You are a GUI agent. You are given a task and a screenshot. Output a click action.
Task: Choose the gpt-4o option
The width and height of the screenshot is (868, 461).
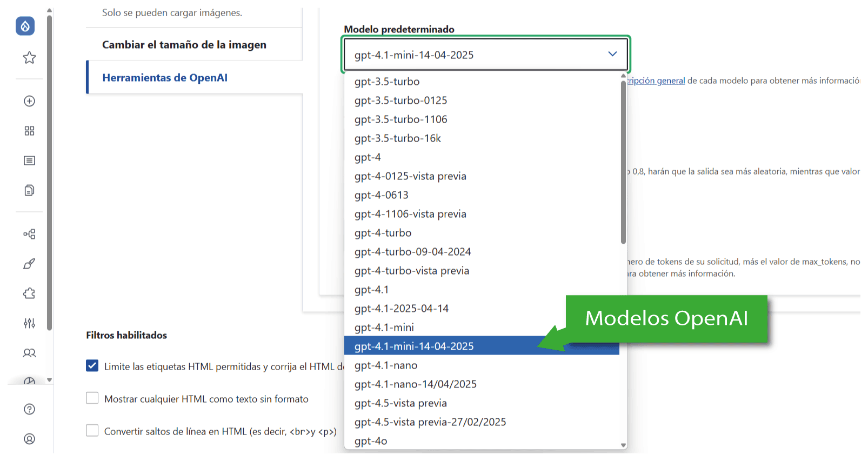[482, 441]
